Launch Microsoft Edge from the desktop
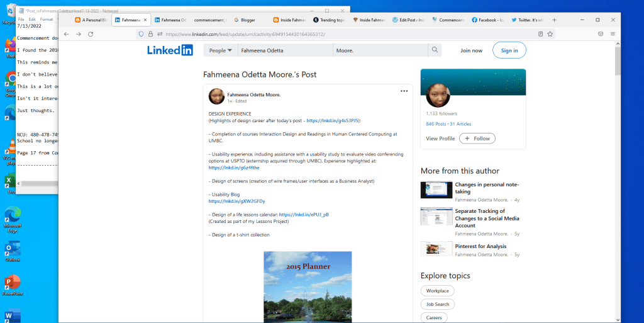 tap(11, 217)
